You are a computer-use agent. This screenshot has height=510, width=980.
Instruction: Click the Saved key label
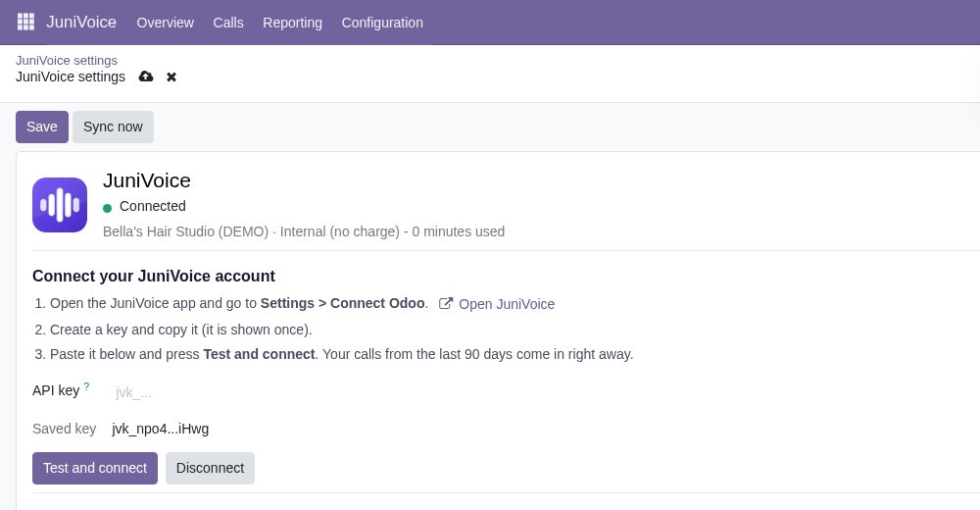pos(65,429)
